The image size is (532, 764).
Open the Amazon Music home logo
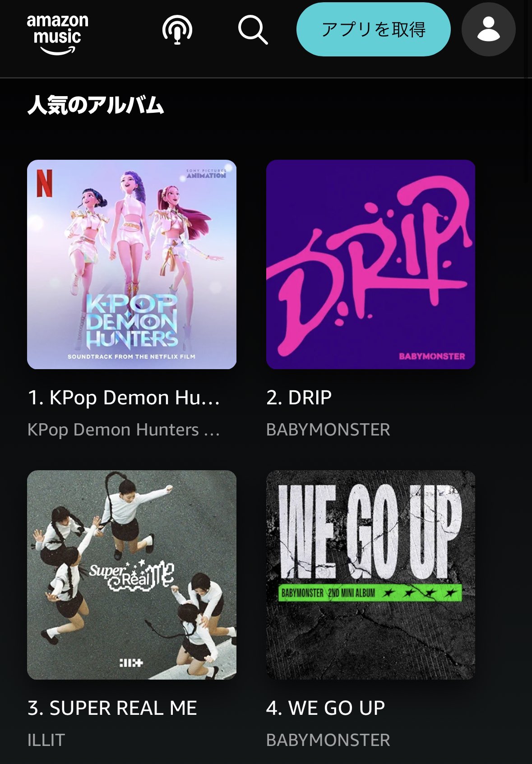(58, 35)
